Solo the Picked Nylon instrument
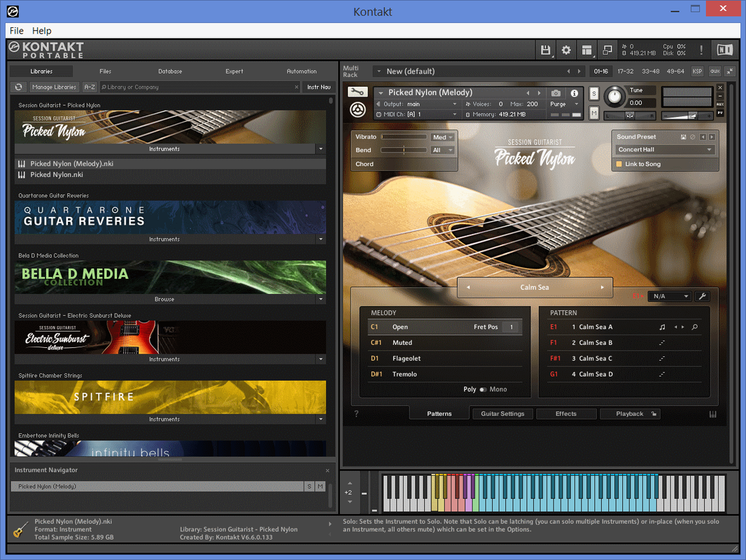Image resolution: width=746 pixels, height=560 pixels. coord(593,94)
